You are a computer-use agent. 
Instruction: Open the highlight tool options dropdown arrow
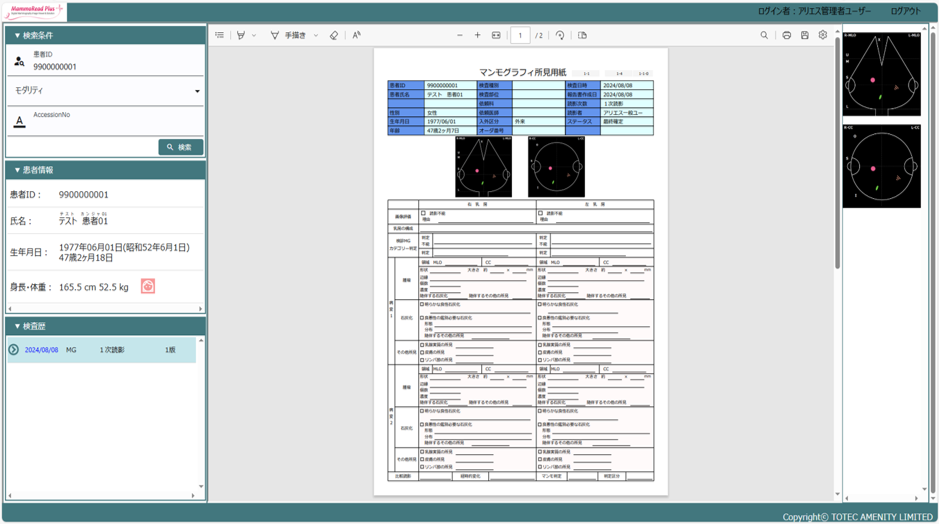click(x=254, y=35)
